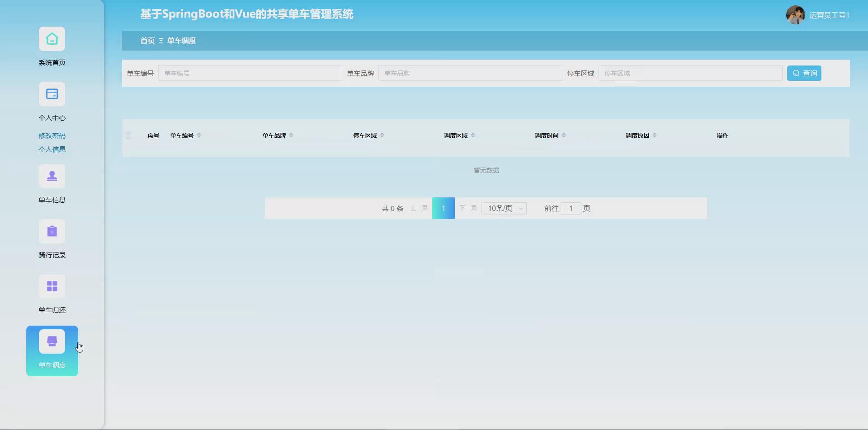The image size is (868, 430).
Task: Open the 10条/页 page size dropdown
Action: [504, 208]
